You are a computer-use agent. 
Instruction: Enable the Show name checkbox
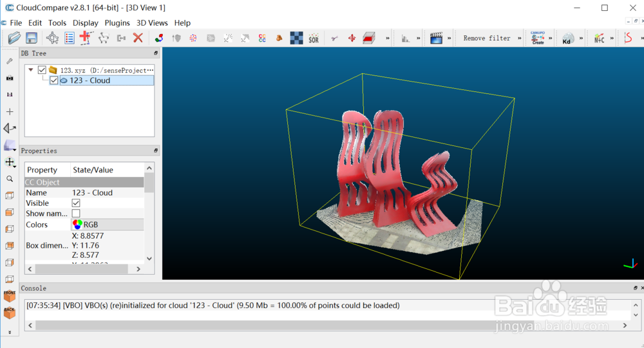coord(75,214)
